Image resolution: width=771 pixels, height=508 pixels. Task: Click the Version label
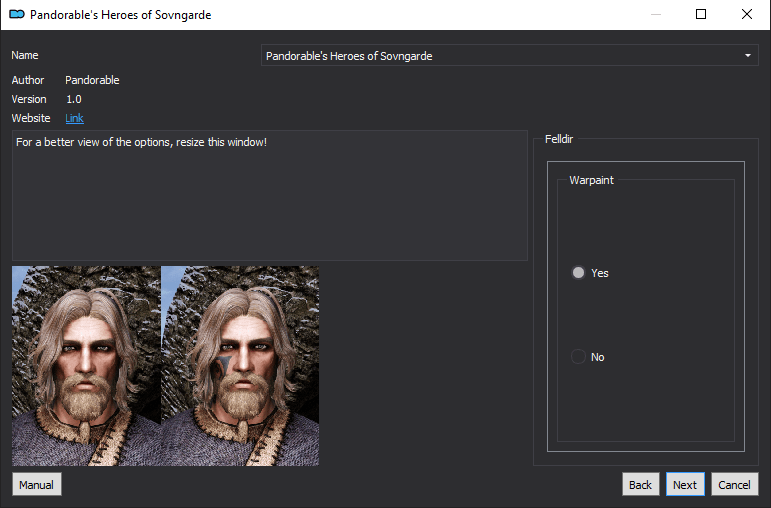pyautogui.click(x=29, y=99)
